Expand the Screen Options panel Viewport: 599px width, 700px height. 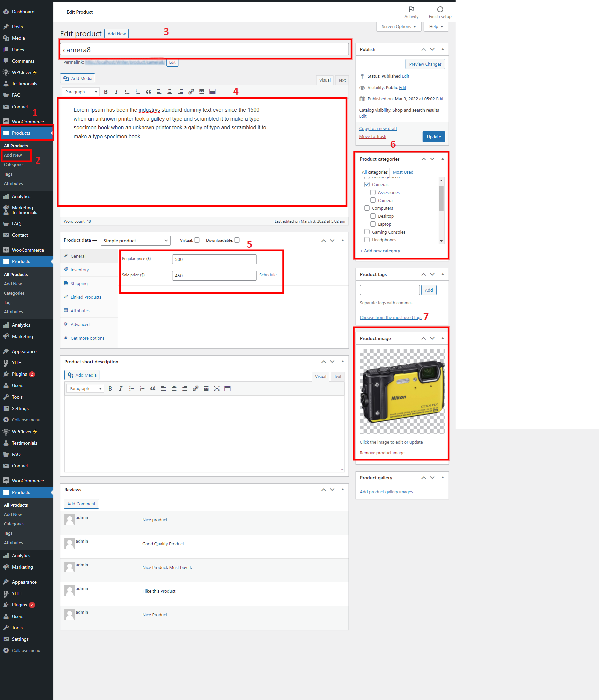tap(399, 27)
